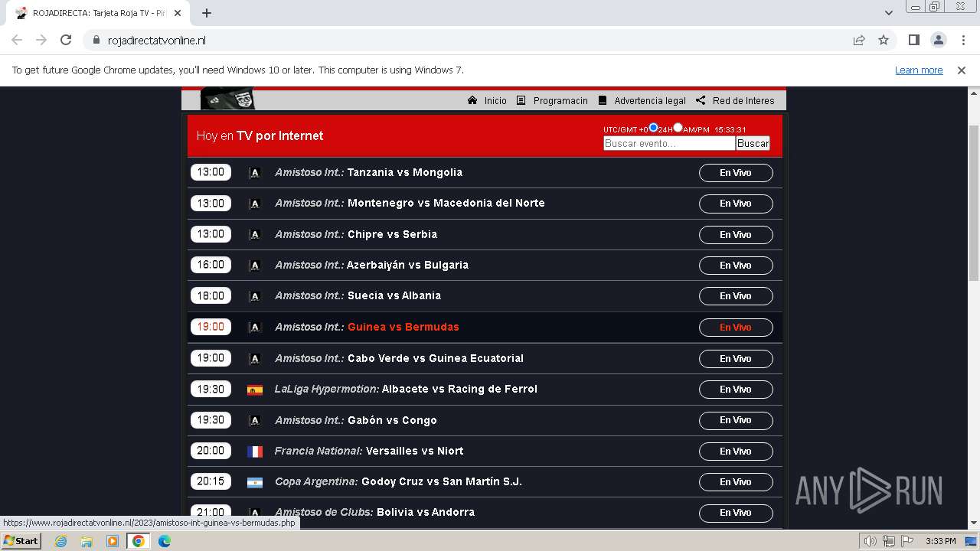Click the action center flag tray icon
Screen dimensions: 980x551
[x=908, y=541]
